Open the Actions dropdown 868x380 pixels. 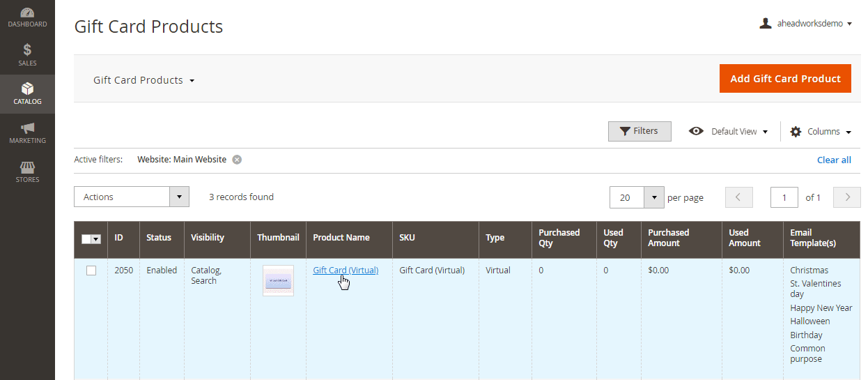tap(132, 197)
